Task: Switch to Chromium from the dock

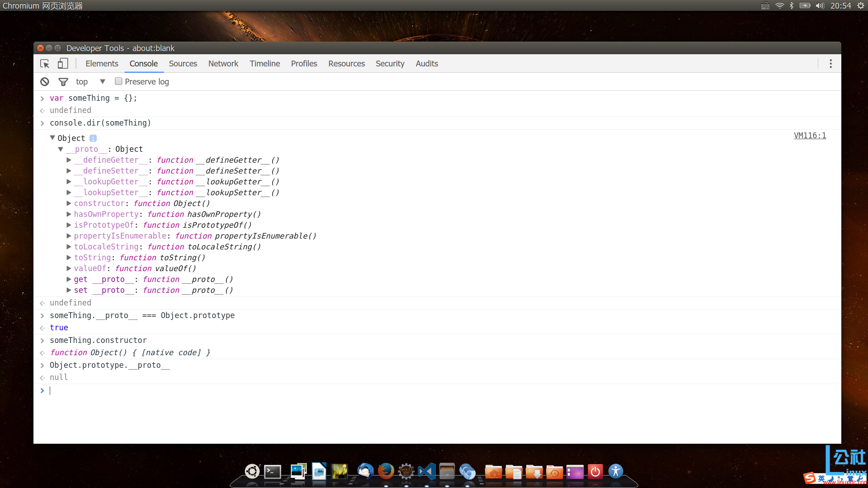Action: 467,472
